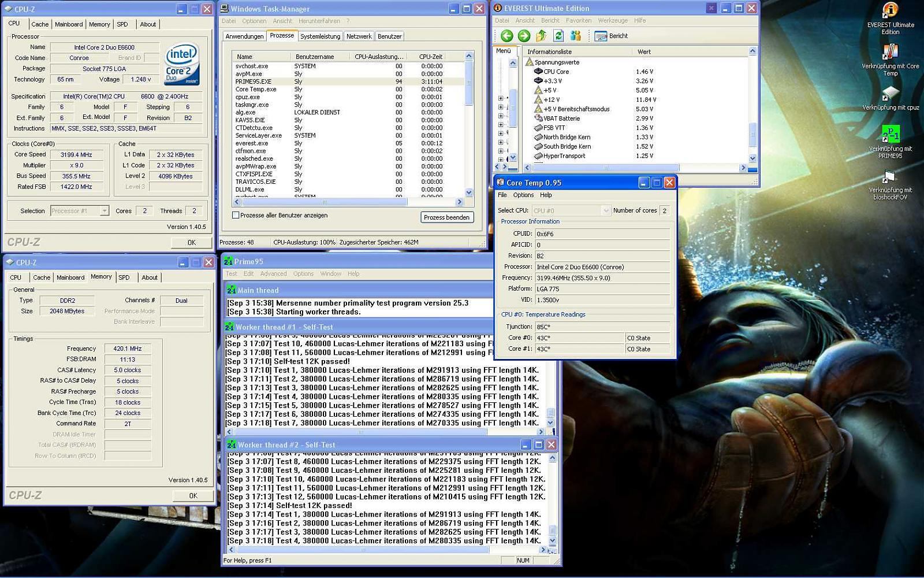Open SPD tab in CPU-Z Memory window

pyautogui.click(x=124, y=277)
